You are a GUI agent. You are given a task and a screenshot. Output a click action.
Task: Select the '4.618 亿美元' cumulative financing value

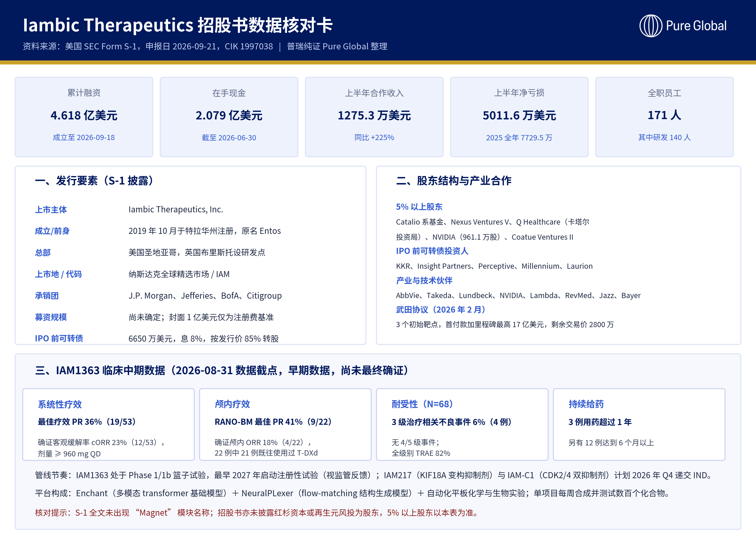[84, 115]
